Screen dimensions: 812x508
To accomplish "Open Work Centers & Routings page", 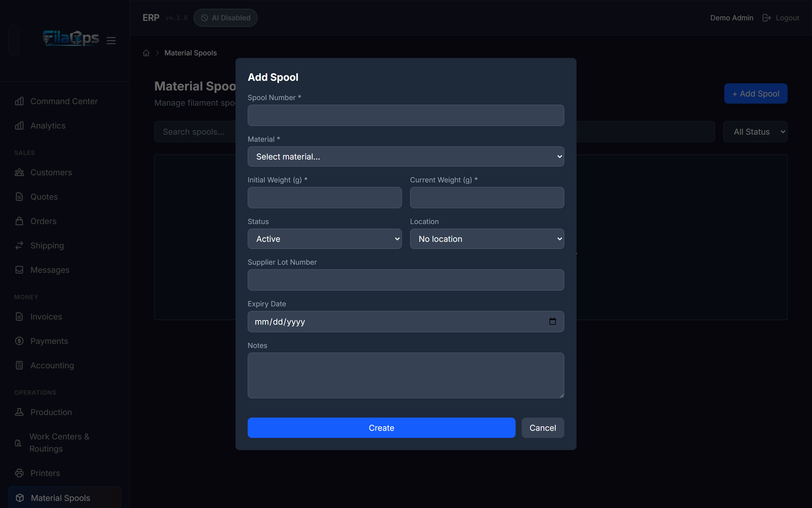I will (64, 443).
